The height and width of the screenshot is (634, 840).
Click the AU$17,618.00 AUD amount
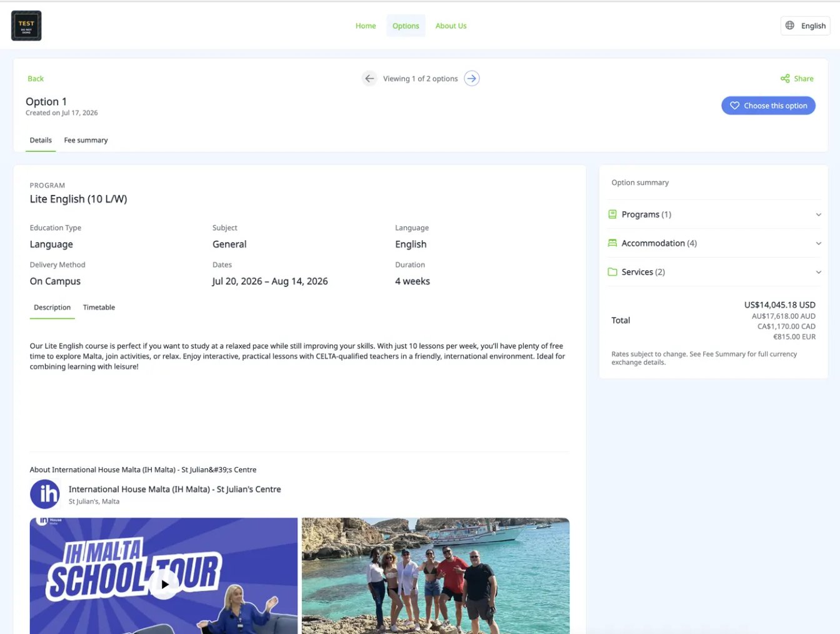tap(783, 316)
